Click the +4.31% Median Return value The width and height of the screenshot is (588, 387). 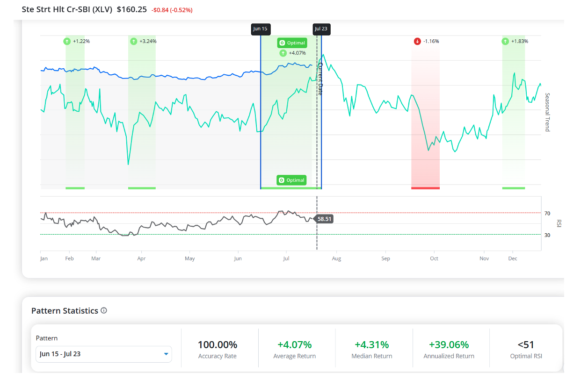coord(372,345)
